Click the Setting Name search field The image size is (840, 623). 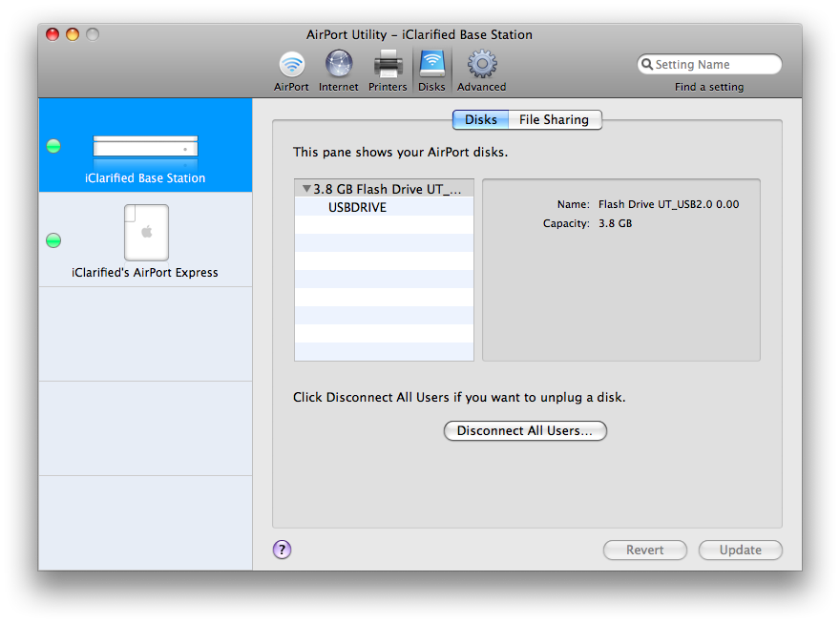point(714,65)
